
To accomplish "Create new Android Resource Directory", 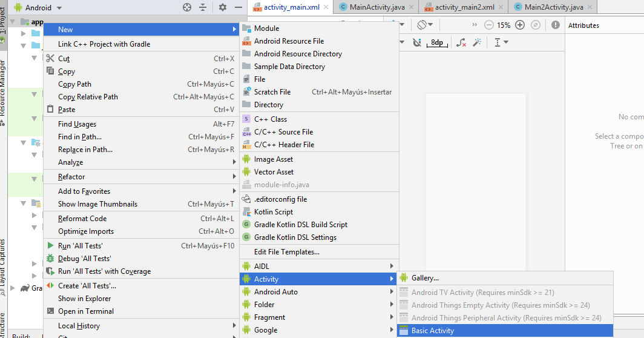I will 319,54.
